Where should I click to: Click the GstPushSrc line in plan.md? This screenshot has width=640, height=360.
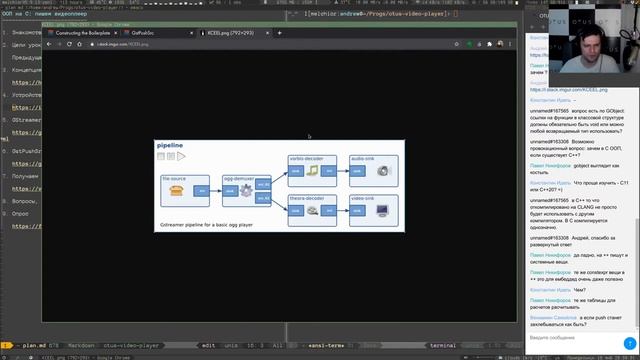point(27,151)
